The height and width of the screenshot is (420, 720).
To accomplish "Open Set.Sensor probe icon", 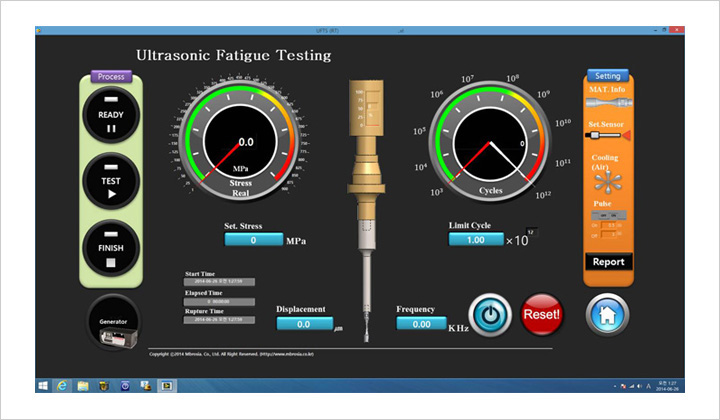I will pyautogui.click(x=608, y=135).
